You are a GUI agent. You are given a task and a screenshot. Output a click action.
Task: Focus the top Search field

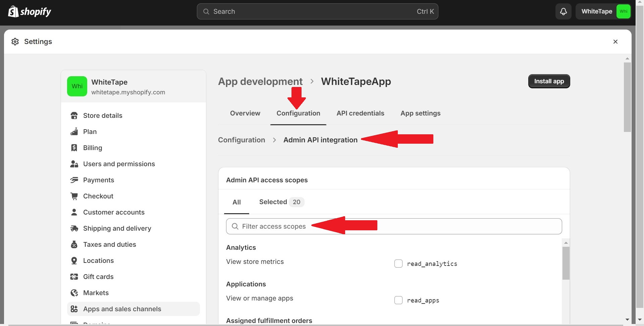click(317, 11)
